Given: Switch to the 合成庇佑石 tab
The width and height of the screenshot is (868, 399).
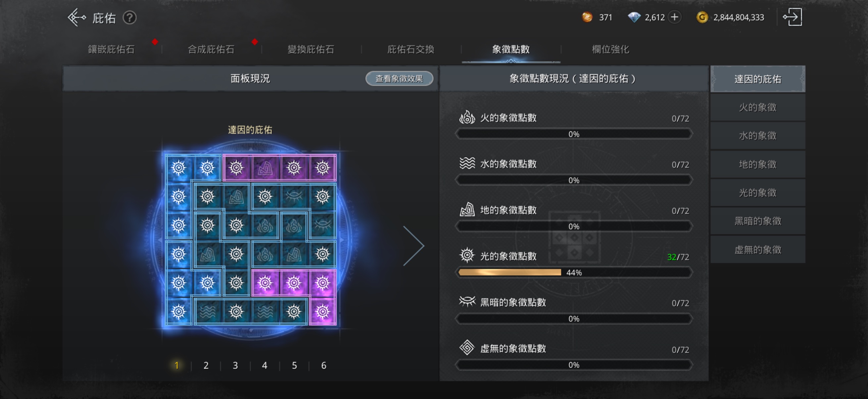Looking at the screenshot, I should 211,50.
